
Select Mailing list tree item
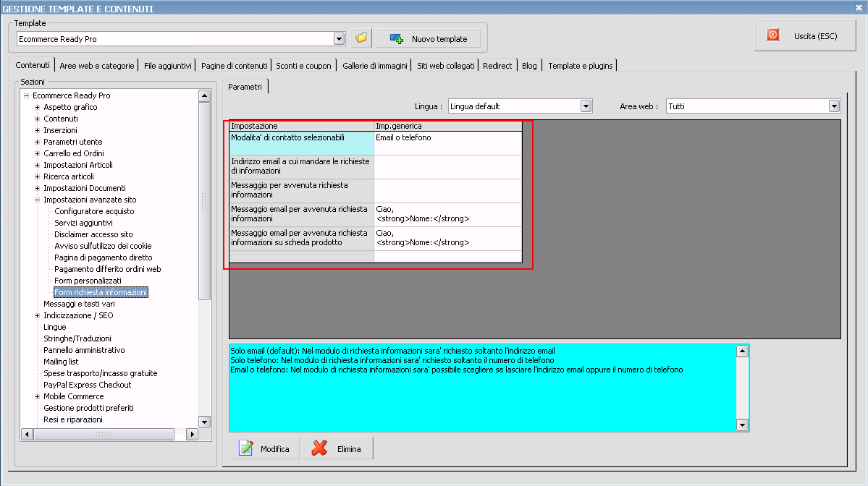(x=61, y=362)
